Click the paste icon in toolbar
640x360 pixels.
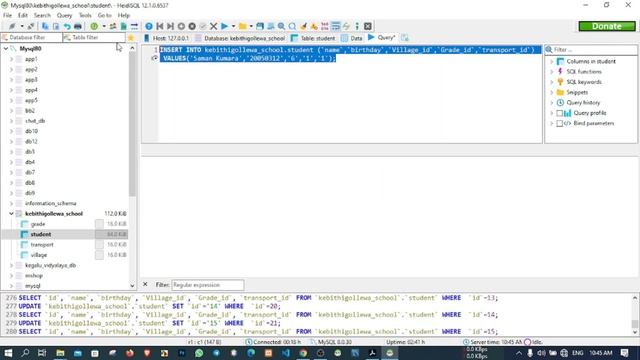56,26
